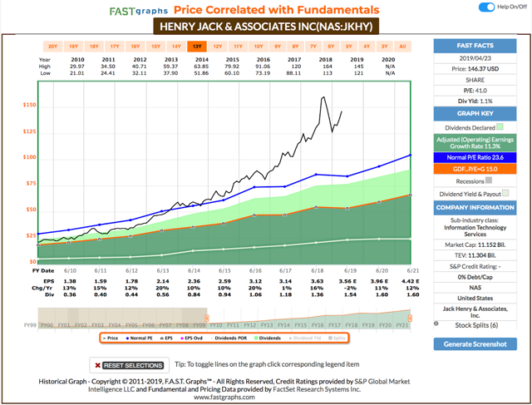Select the 17Y time range tab
532x405 pixels.
click(x=115, y=47)
